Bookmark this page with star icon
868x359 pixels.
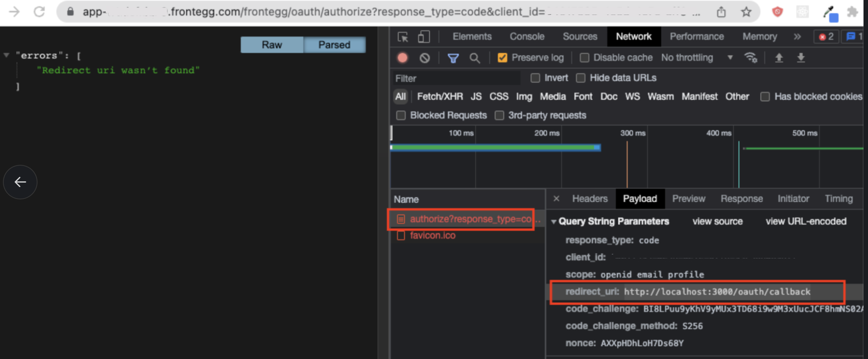tap(746, 12)
